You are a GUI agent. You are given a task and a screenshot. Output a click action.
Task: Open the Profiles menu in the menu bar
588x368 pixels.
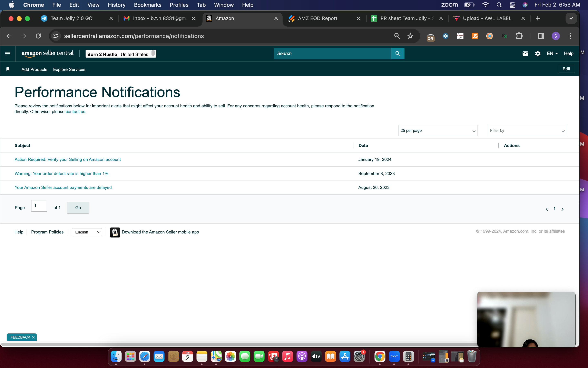(x=179, y=5)
